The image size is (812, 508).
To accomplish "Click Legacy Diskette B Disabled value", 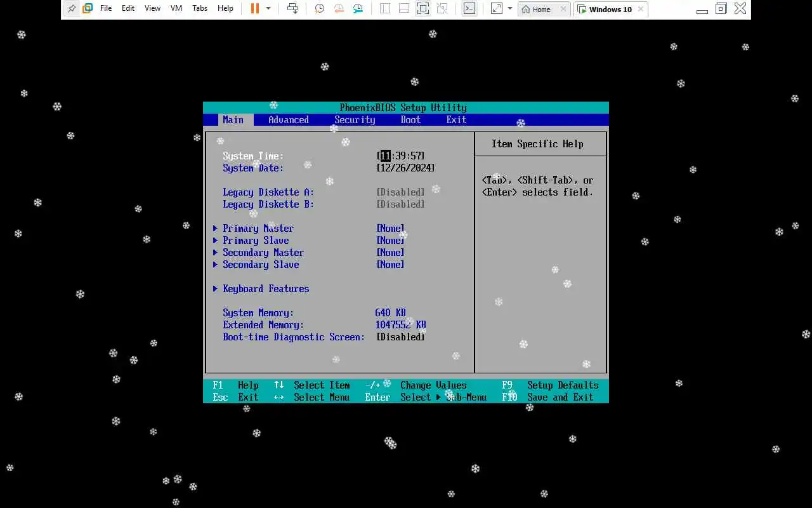I will tap(400, 204).
